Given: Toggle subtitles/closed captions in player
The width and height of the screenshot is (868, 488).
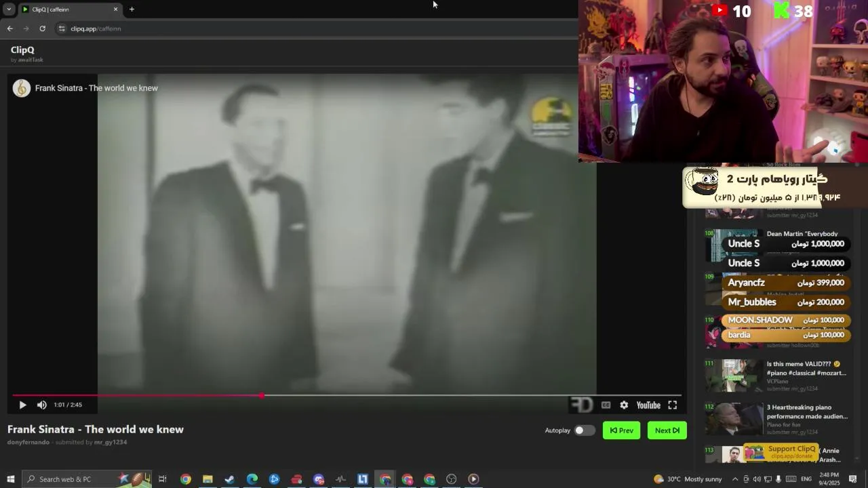Looking at the screenshot, I should tap(606, 405).
